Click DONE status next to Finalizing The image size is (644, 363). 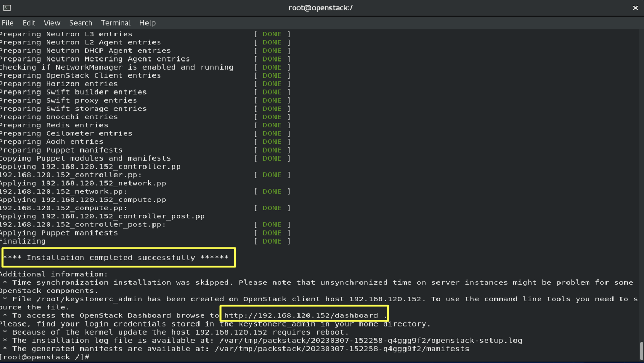(272, 241)
